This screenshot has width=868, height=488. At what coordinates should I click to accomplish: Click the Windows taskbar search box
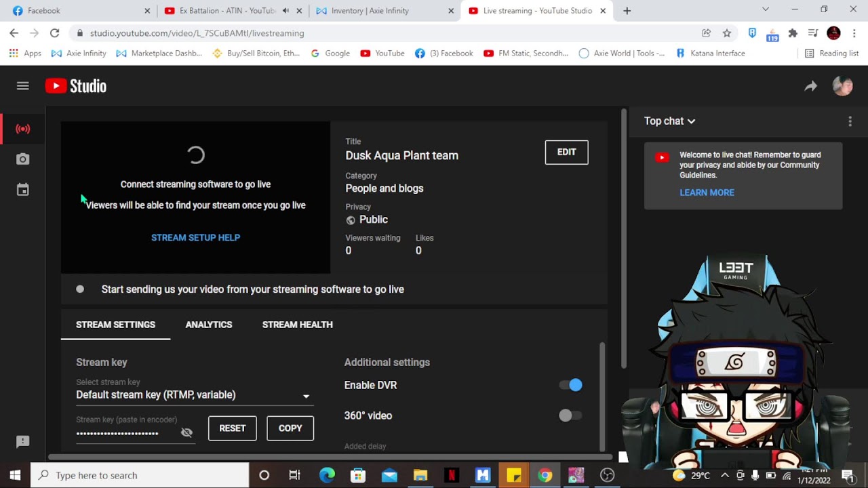click(140, 475)
